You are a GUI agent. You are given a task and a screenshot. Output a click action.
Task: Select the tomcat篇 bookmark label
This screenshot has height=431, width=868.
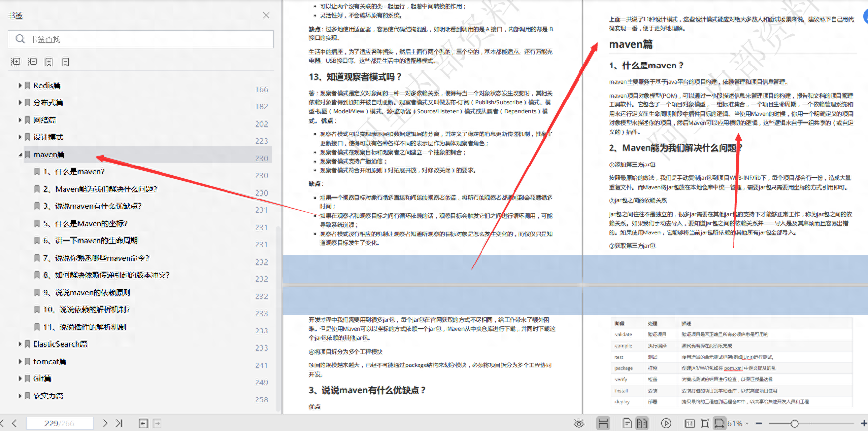50,361
